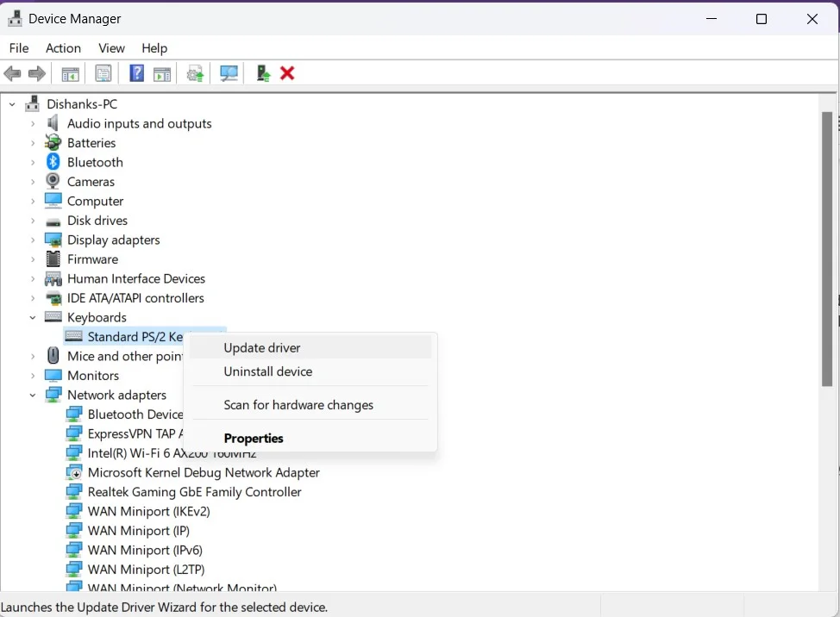
Task: Click the Mice and other pointing devices icon
Action: click(53, 355)
